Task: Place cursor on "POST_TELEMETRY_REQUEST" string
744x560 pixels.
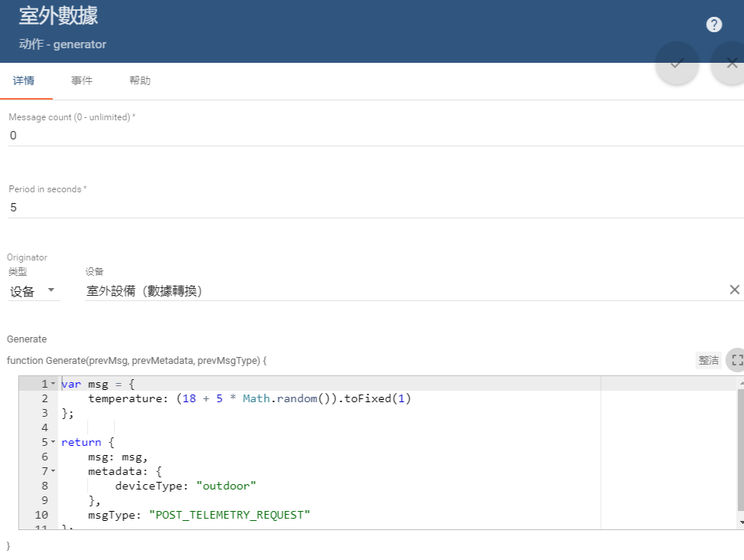Action: point(229,515)
